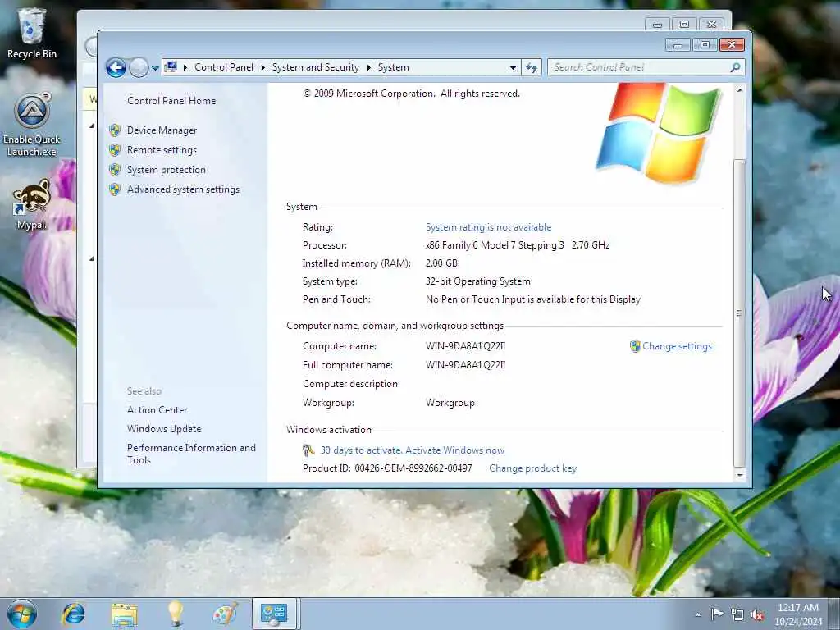The height and width of the screenshot is (630, 840).
Task: Open Advanced system settings link
Action: (x=183, y=189)
